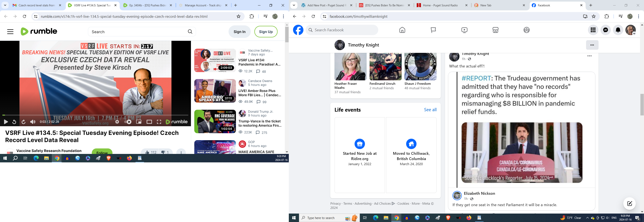Open Rumble hamburger menu
This screenshot has height=222, width=644.
(x=10, y=32)
